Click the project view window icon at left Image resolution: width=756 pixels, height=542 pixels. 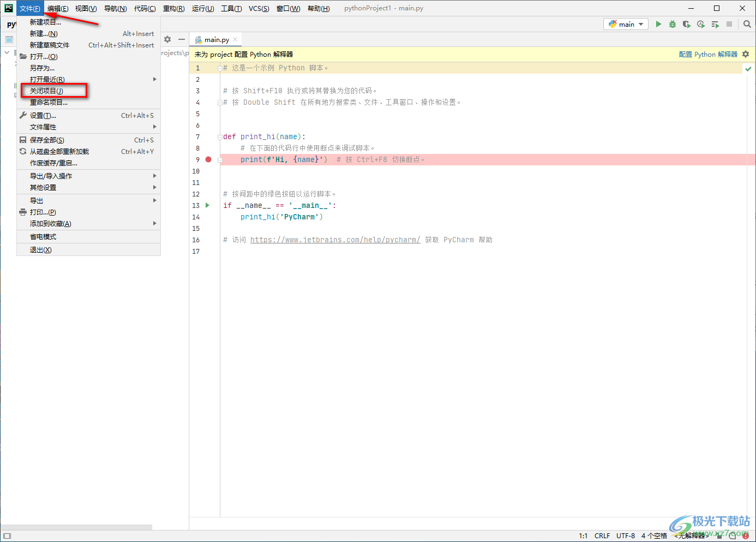point(9,39)
